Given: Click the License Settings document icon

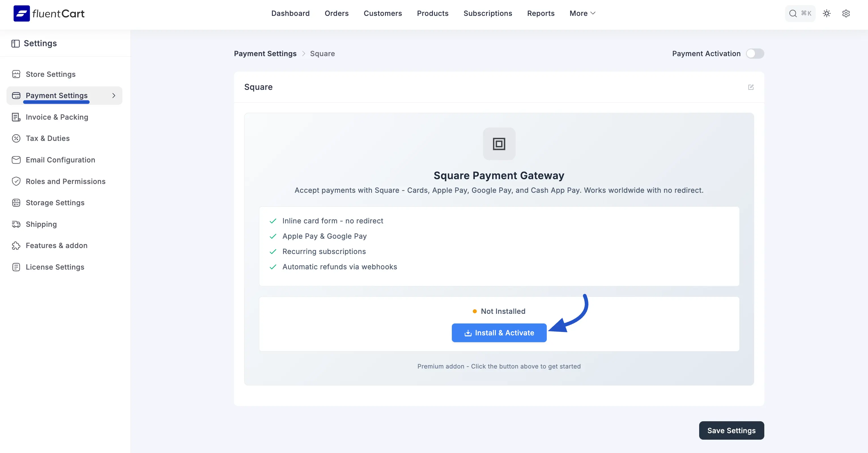Looking at the screenshot, I should click(x=16, y=267).
